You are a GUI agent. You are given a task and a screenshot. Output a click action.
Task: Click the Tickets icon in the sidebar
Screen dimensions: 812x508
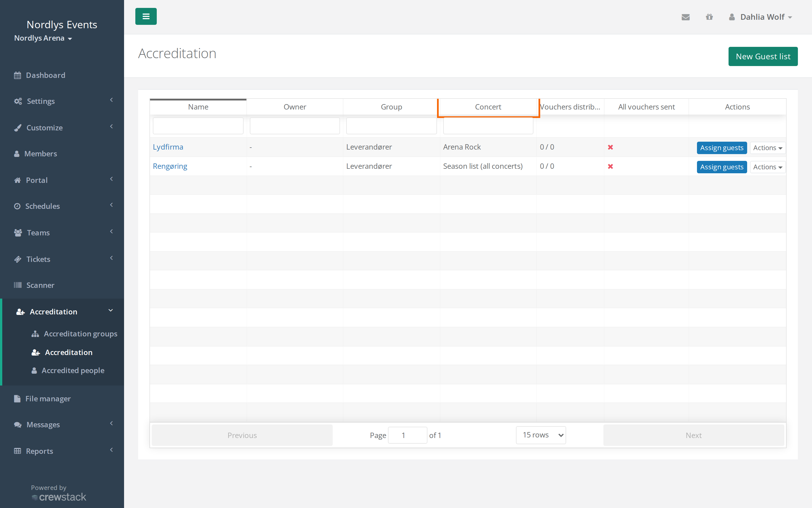pos(18,259)
